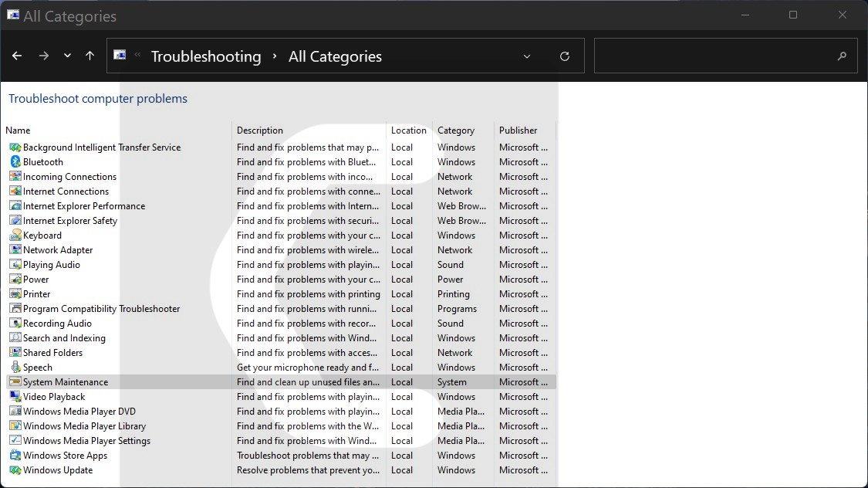Click the Speech microphone icon

(15, 368)
